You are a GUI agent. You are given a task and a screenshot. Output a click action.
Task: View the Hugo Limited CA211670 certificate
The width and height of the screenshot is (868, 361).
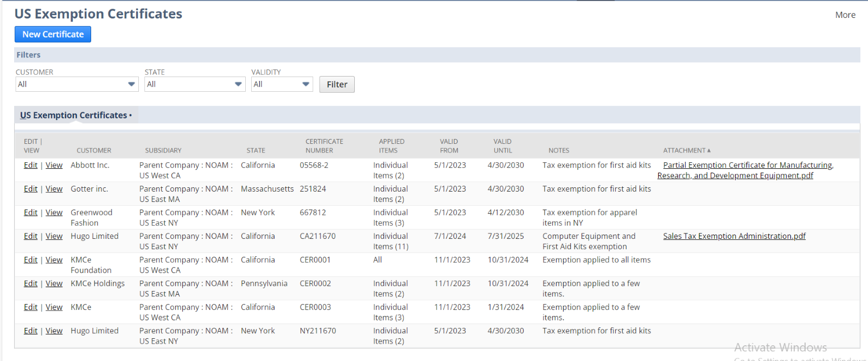54,236
